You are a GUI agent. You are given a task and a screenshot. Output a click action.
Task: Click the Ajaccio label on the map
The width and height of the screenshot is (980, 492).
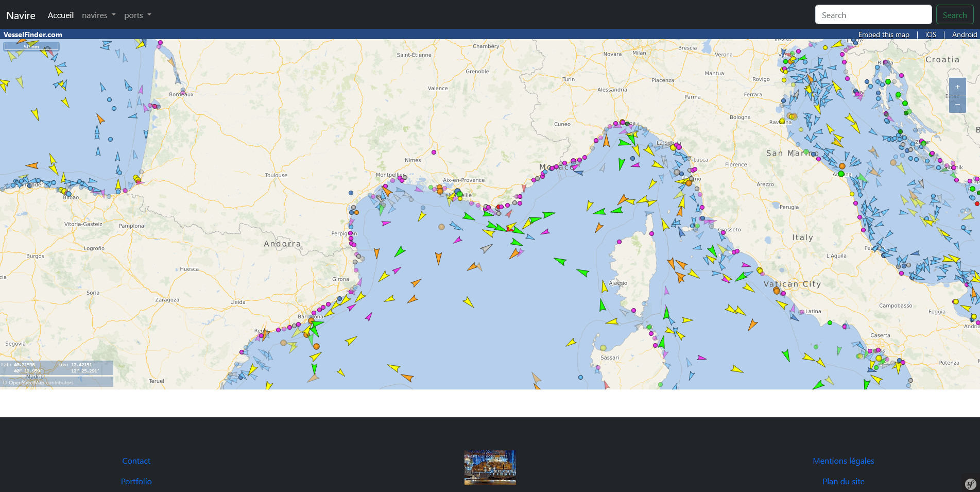pos(618,283)
